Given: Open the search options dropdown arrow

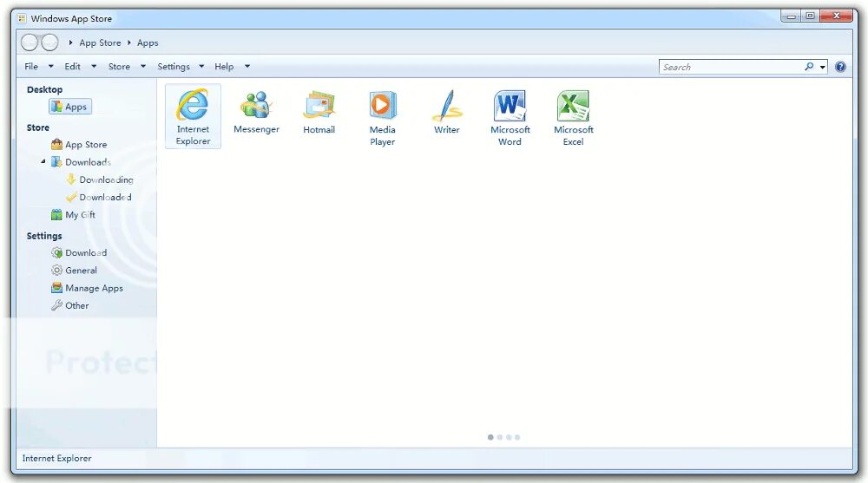Looking at the screenshot, I should 823,67.
